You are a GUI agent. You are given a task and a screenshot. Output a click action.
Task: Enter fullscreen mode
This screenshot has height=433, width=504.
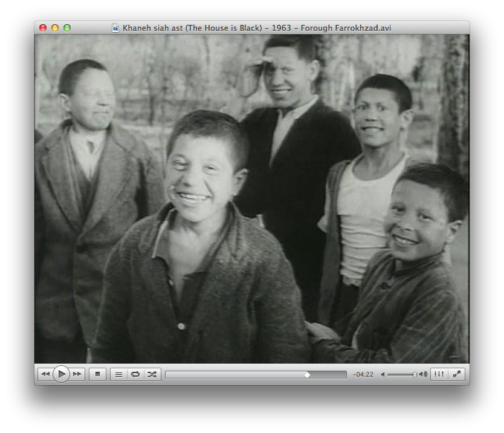[x=457, y=374]
